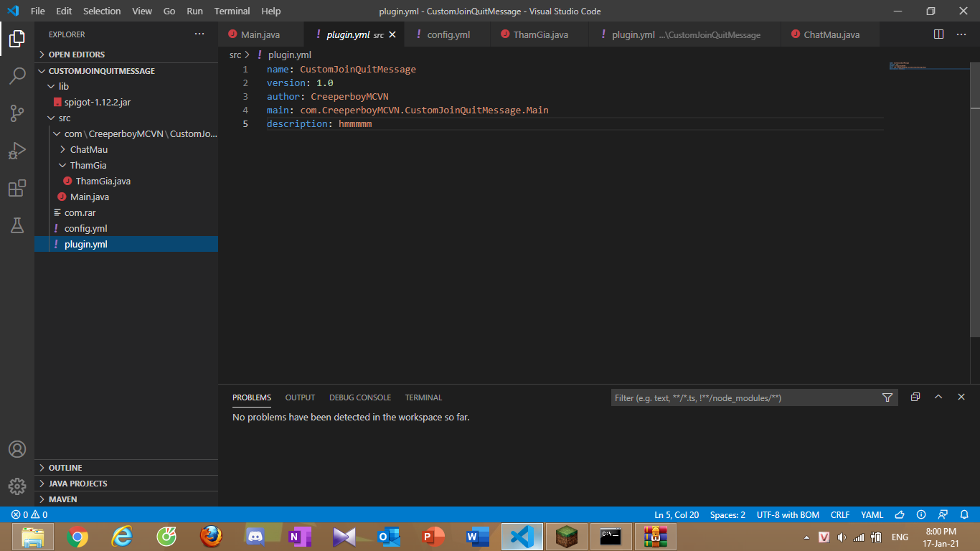Open the Search view in activity bar

(x=17, y=76)
